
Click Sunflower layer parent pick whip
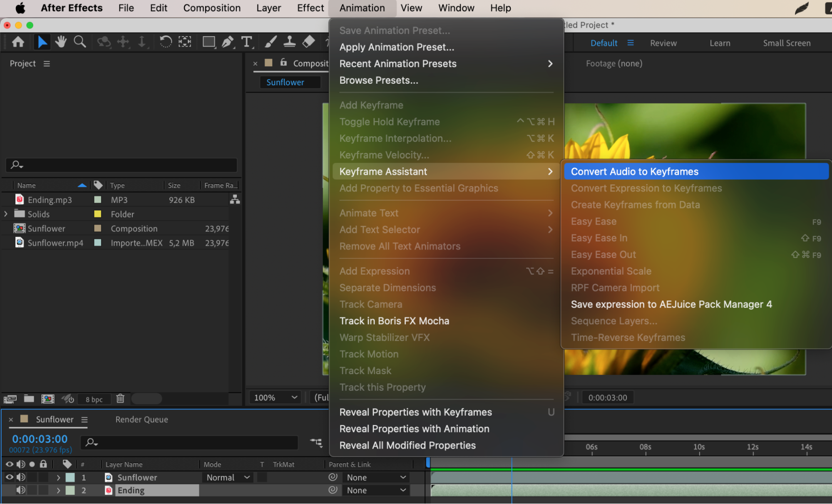coord(333,477)
